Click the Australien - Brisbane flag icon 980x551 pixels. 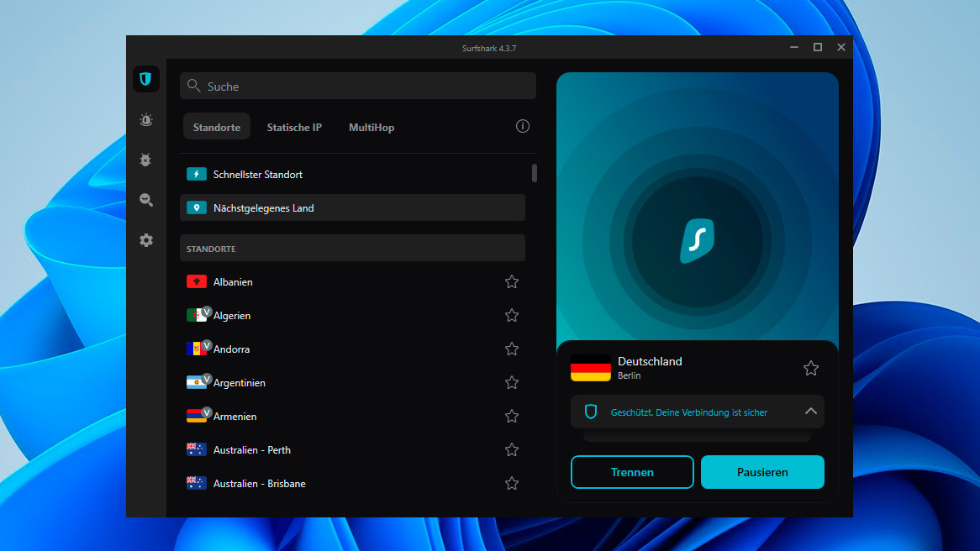point(196,483)
